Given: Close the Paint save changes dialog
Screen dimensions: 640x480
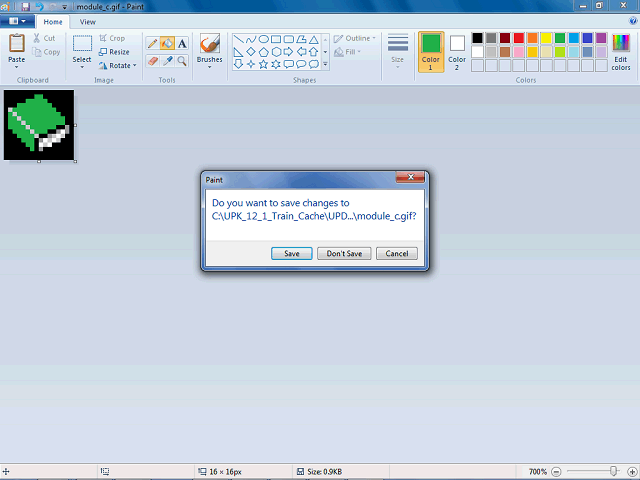Looking at the screenshot, I should tap(411, 177).
